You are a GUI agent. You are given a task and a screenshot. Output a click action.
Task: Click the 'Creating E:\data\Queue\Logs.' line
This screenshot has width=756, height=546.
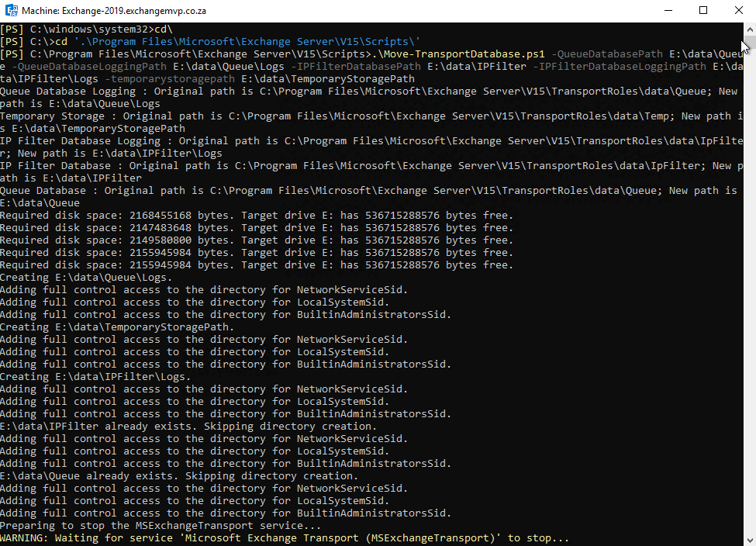[x=86, y=278]
